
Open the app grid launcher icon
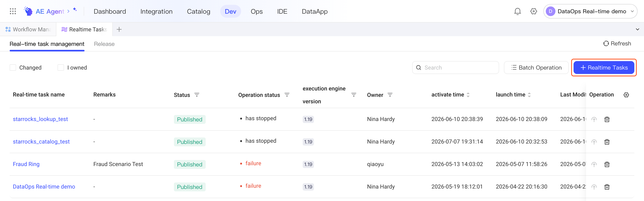(13, 11)
